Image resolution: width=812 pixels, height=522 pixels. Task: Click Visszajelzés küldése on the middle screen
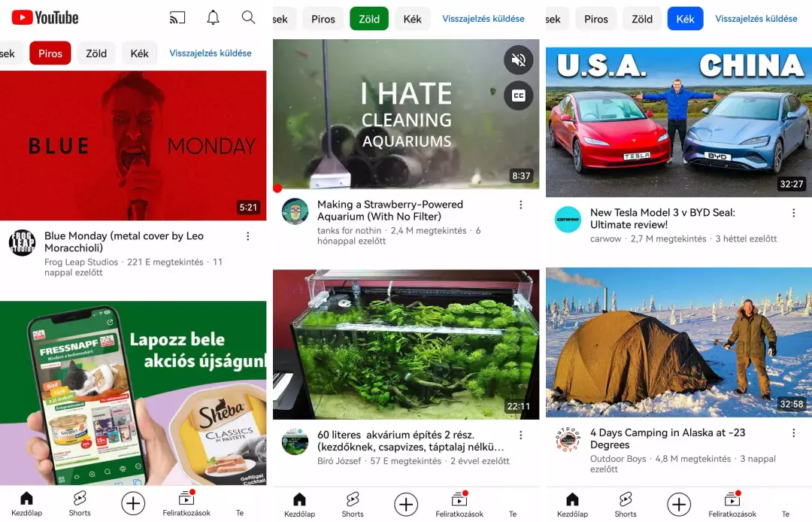[483, 19]
